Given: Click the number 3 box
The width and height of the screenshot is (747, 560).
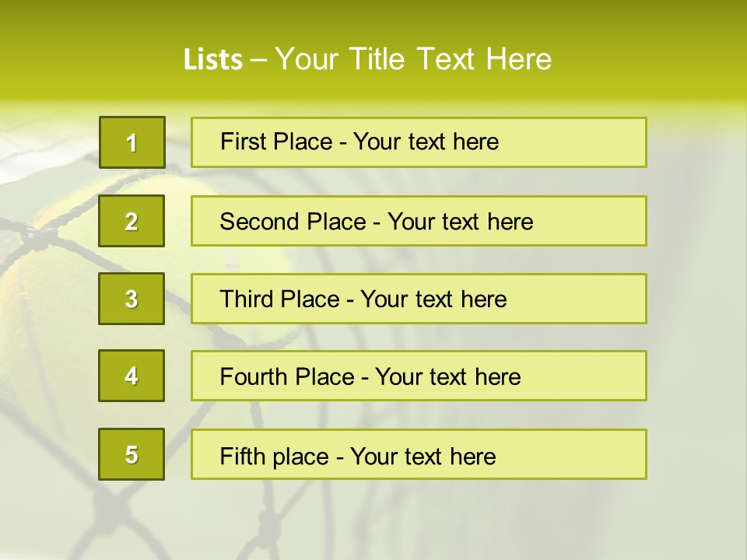Looking at the screenshot, I should 132,299.
